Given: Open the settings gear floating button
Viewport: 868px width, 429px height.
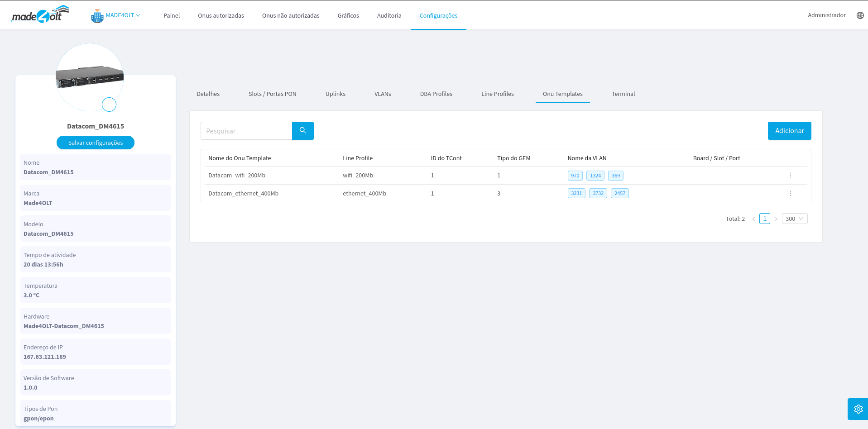Looking at the screenshot, I should (858, 409).
